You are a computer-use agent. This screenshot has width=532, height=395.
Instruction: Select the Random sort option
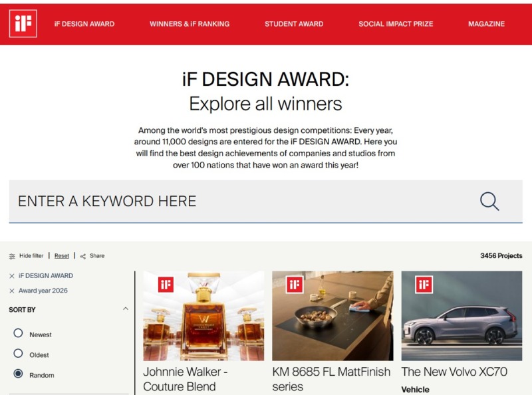19,374
